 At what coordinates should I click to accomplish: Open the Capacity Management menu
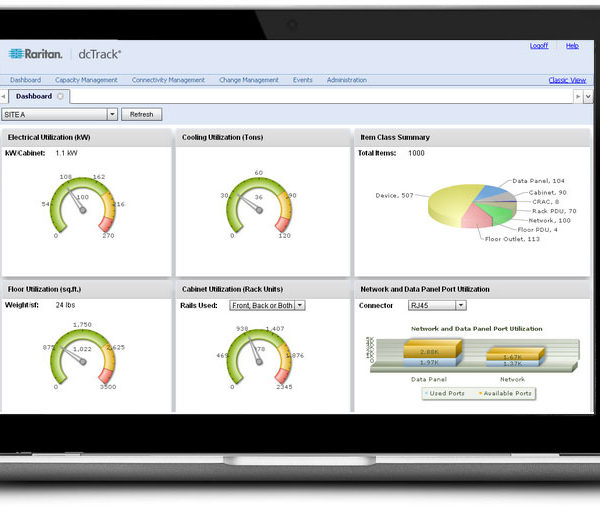pyautogui.click(x=86, y=80)
